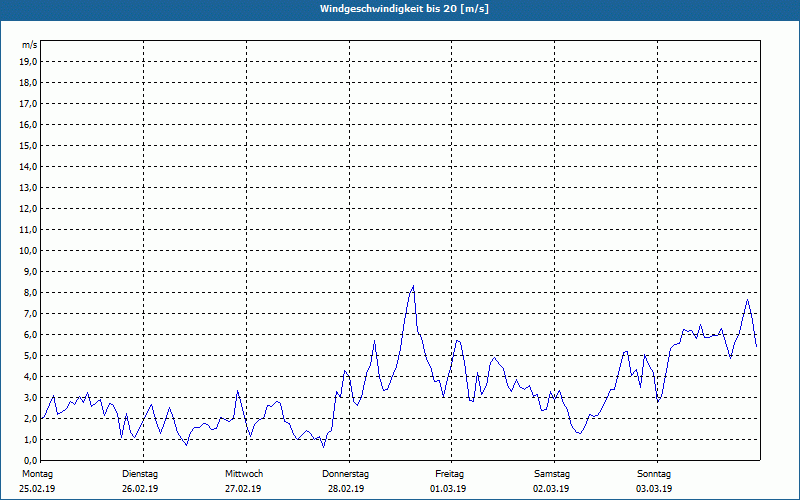
Task: Click the 11,0 y-axis label
Action: click(x=28, y=230)
